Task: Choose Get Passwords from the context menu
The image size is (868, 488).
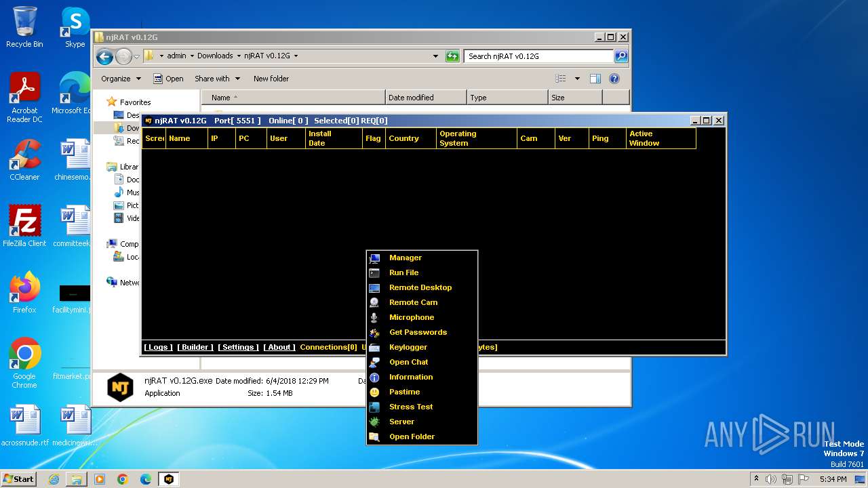Action: point(418,332)
